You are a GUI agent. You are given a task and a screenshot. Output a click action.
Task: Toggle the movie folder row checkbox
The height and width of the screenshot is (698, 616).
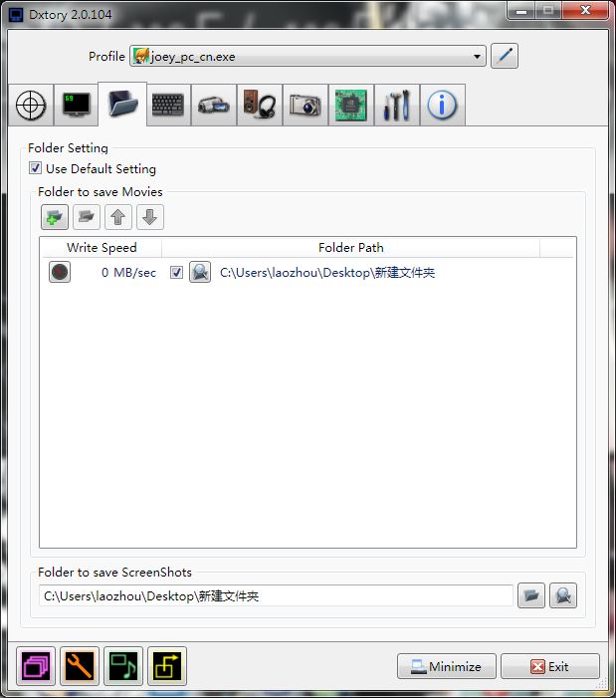tap(176, 273)
